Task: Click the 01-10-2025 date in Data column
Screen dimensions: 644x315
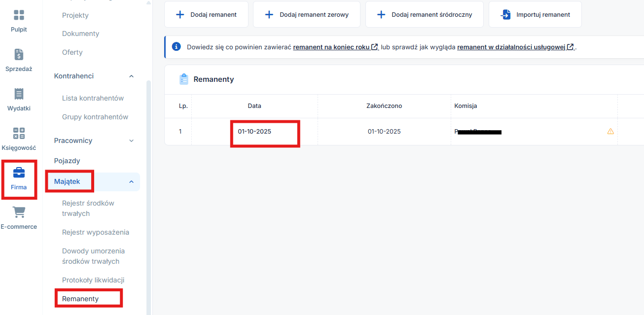Action: coord(254,132)
